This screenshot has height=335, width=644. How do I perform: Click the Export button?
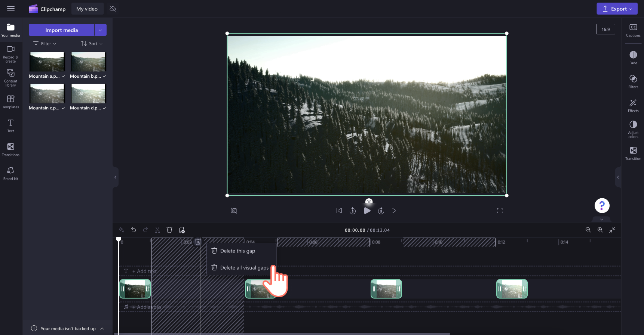pyautogui.click(x=617, y=9)
